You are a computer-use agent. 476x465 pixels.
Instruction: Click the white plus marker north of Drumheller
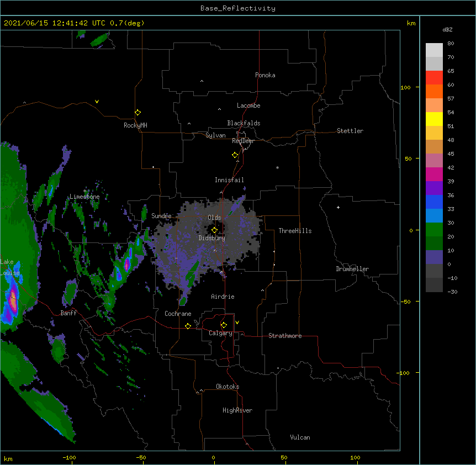(x=338, y=207)
